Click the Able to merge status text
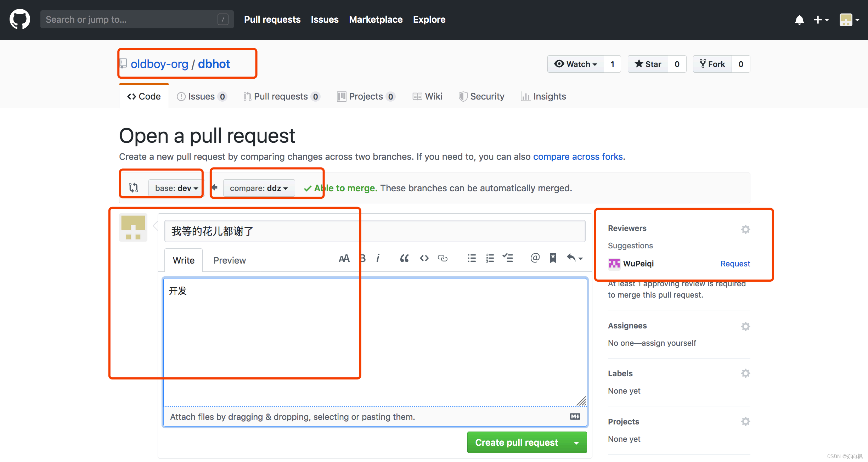Image resolution: width=868 pixels, height=462 pixels. click(x=346, y=188)
